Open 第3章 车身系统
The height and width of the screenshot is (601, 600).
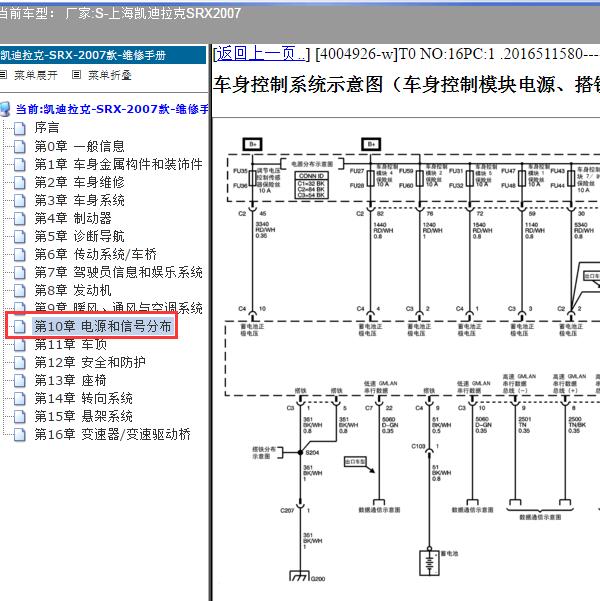79,200
